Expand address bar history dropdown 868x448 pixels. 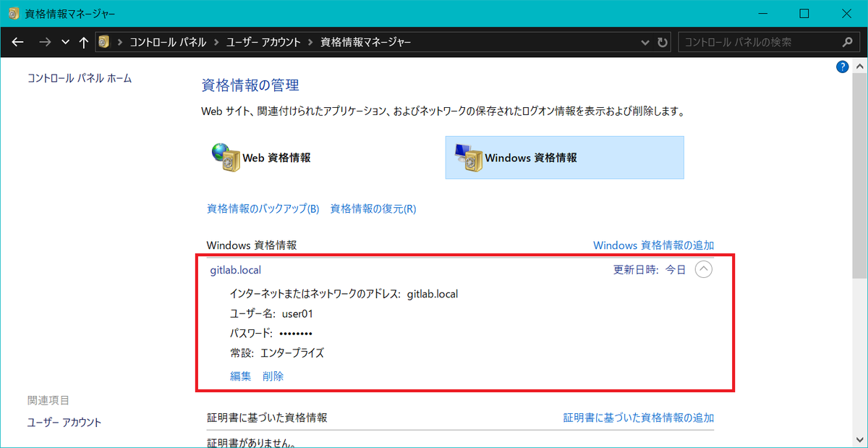coord(646,42)
